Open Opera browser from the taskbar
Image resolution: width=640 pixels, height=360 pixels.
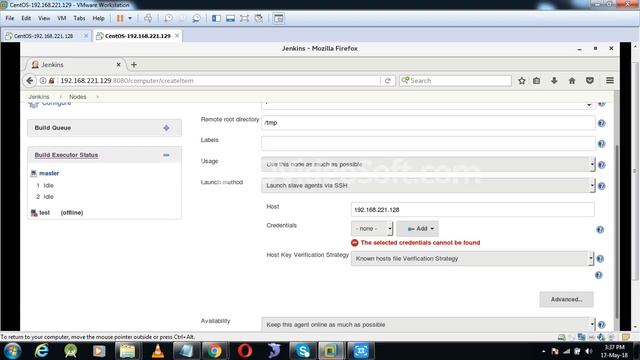(x=245, y=351)
